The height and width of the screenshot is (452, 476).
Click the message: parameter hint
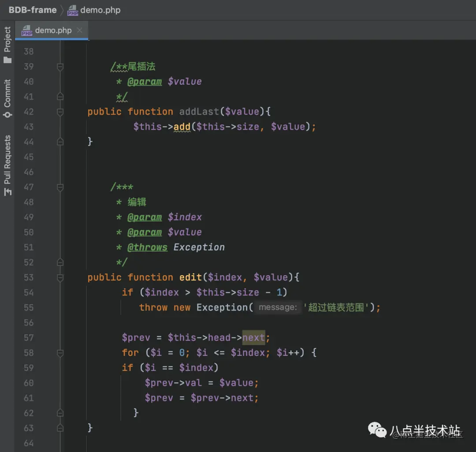278,307
